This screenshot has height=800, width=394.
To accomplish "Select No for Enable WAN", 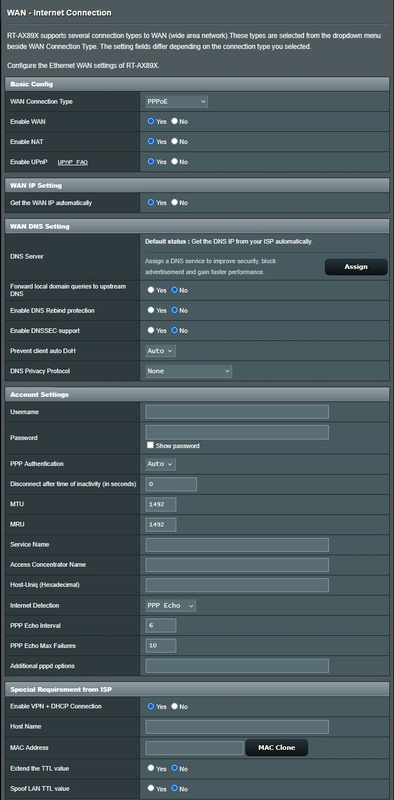I will 175,121.
